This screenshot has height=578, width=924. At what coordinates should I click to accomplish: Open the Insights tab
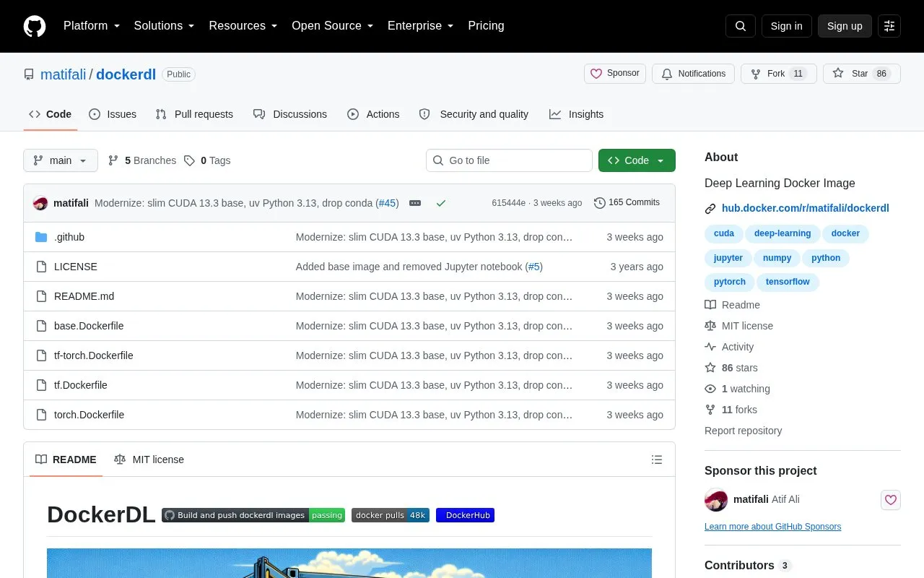click(x=576, y=114)
